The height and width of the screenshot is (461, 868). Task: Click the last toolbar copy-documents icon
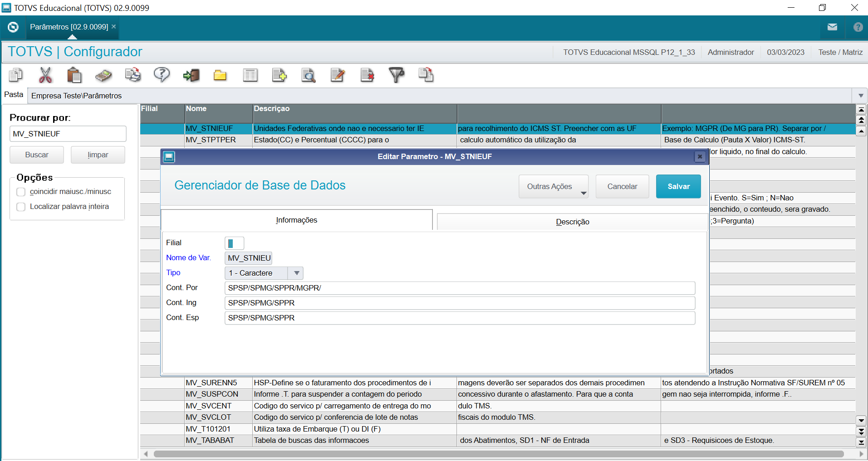[x=426, y=75]
